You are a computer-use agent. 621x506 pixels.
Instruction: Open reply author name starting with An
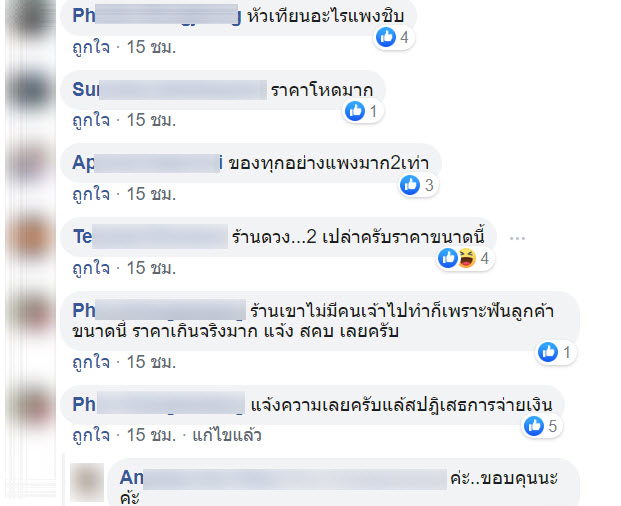283,477
